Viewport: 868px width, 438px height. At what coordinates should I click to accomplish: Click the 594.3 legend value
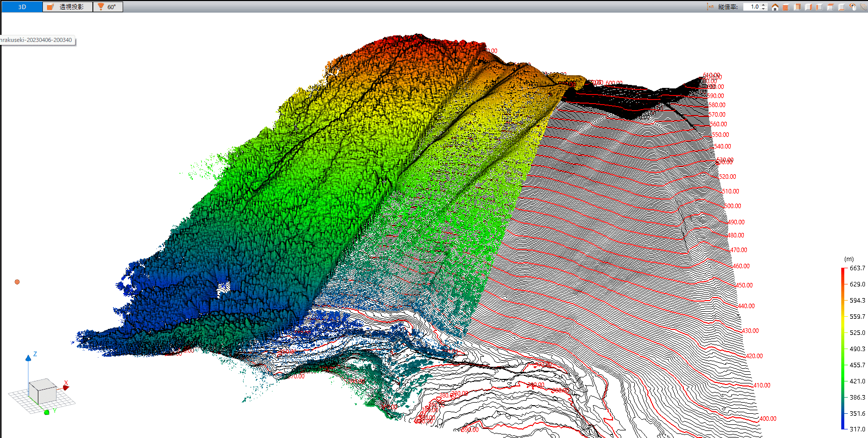pos(857,301)
